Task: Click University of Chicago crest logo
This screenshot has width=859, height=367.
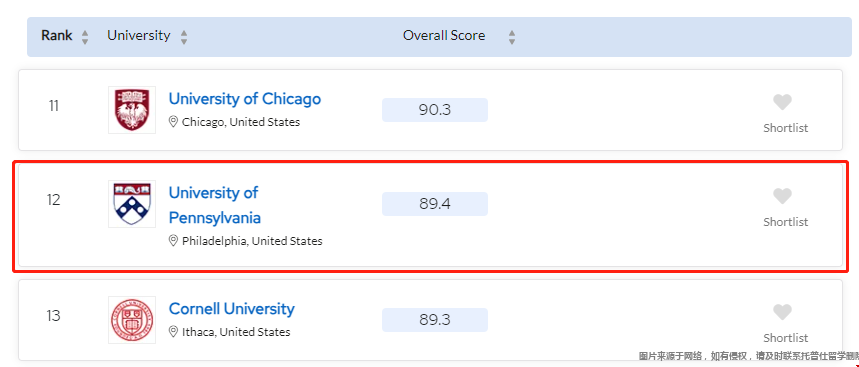Action: [x=132, y=110]
